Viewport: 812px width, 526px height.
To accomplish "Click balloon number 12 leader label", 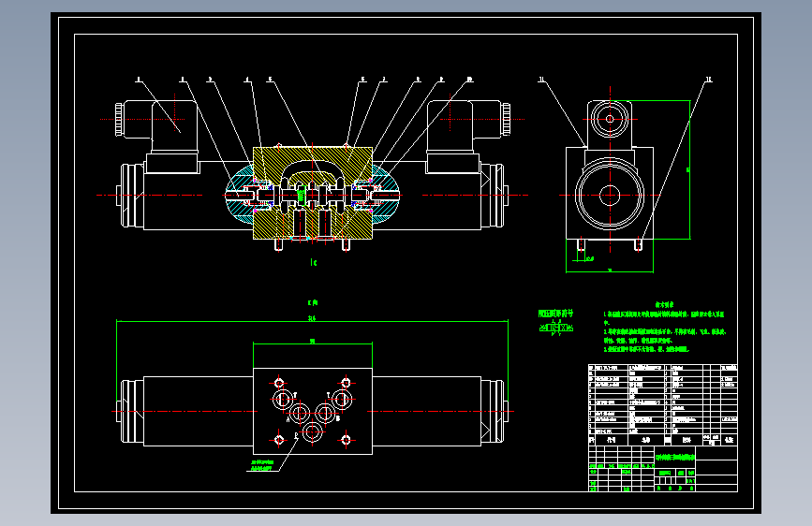I will (709, 80).
